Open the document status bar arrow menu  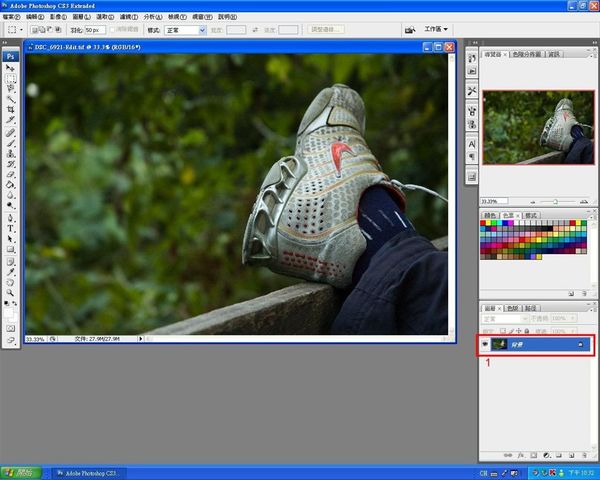[x=140, y=339]
